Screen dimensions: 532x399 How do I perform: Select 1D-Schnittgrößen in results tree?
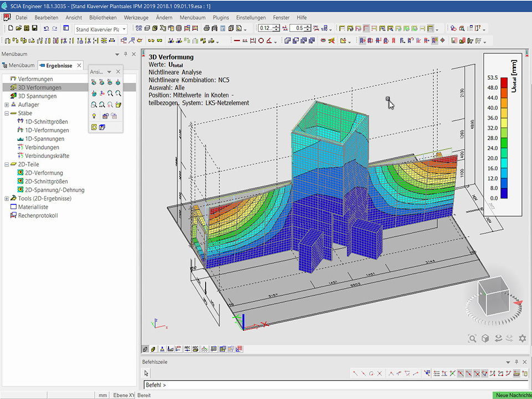47,122
